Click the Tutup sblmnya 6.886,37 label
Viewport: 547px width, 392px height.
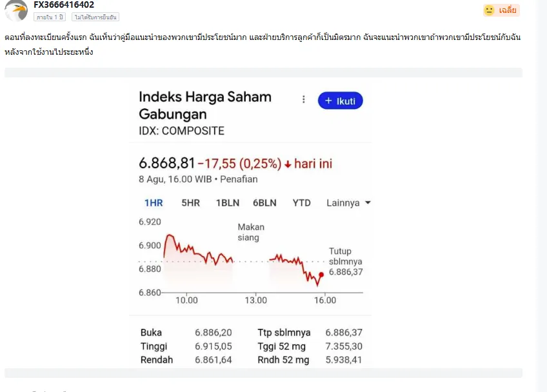click(346, 261)
